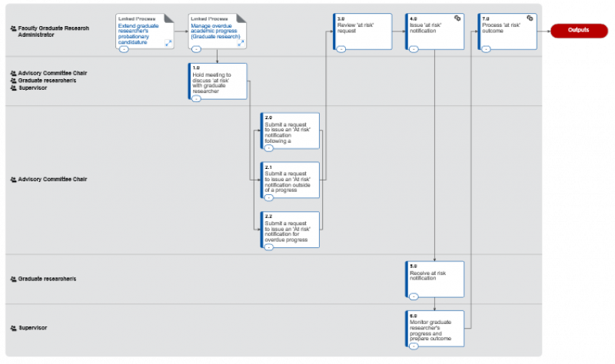Screen dimensions: 615x364
Task: Click 'Graduate researcher/s' label in its single-role lane
Action: tap(47, 279)
